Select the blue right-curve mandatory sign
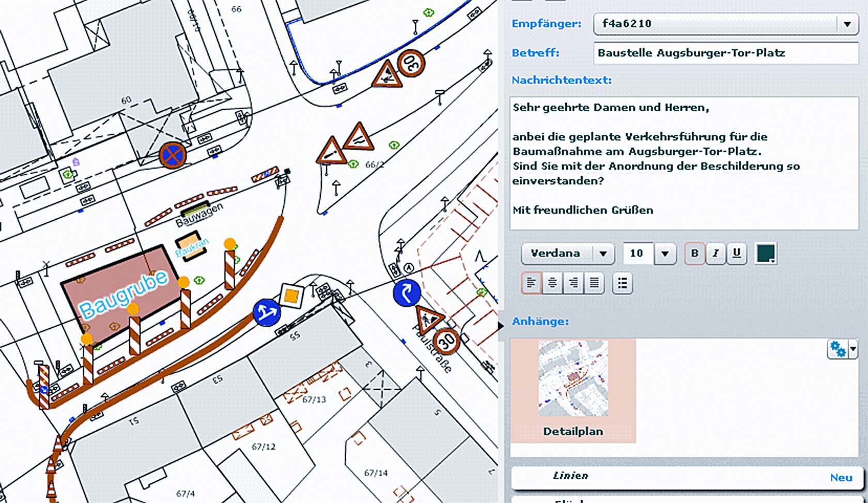868x503 pixels. (x=408, y=293)
